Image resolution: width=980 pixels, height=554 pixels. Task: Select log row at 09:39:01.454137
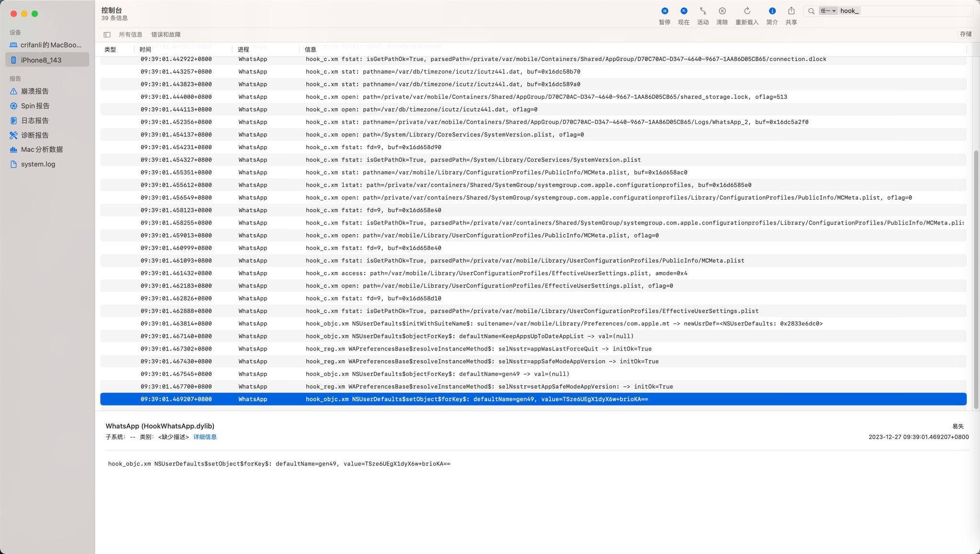point(533,135)
